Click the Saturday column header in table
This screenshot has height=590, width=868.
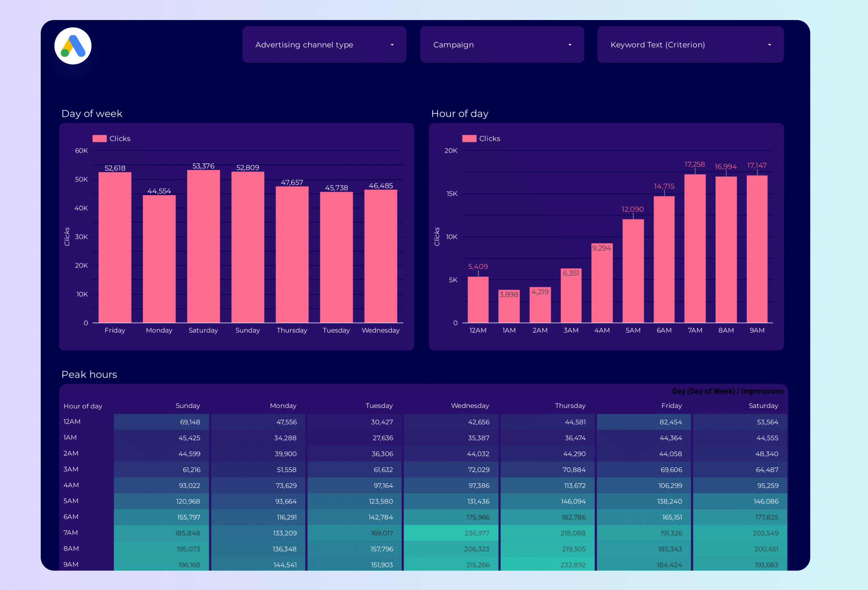(763, 406)
